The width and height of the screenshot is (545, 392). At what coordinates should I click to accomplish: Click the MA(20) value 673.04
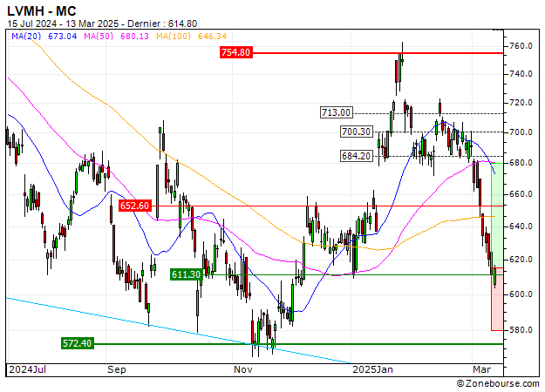(x=62, y=36)
